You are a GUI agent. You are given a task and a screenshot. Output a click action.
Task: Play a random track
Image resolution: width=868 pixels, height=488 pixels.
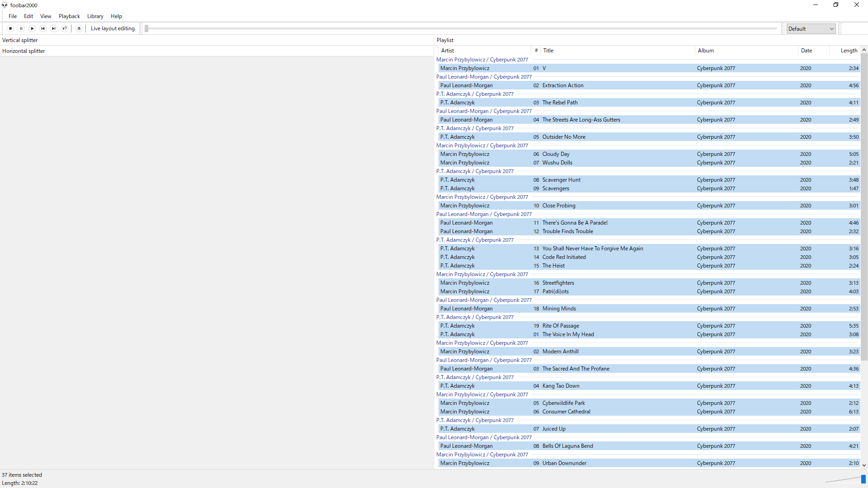pyautogui.click(x=65, y=28)
